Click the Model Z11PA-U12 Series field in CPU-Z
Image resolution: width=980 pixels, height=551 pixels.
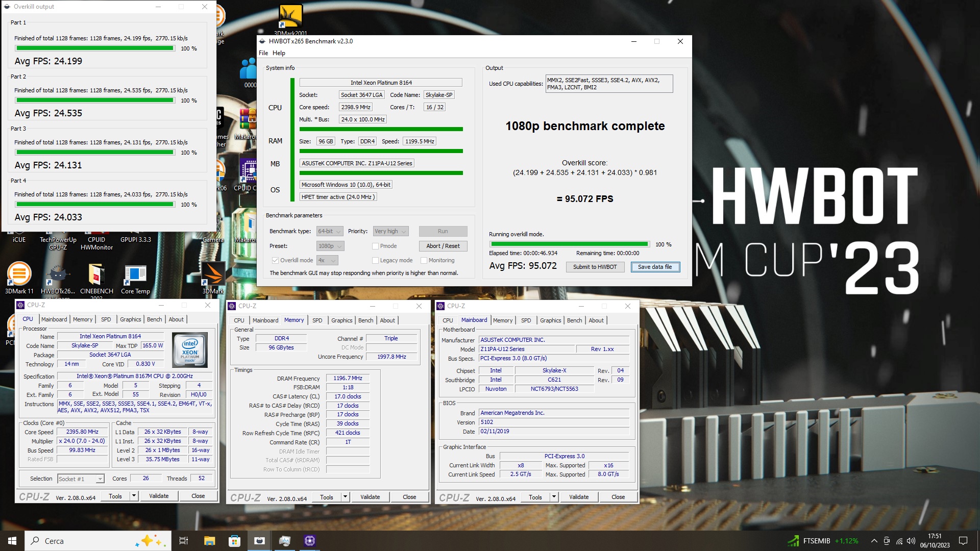527,349
